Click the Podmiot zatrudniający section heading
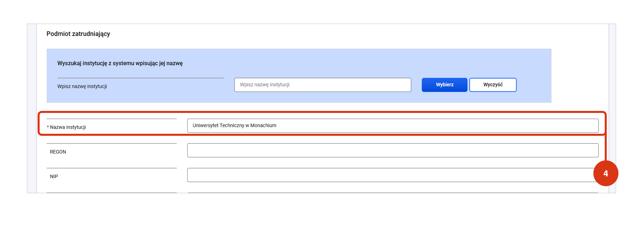The width and height of the screenshot is (644, 242). pos(78,34)
